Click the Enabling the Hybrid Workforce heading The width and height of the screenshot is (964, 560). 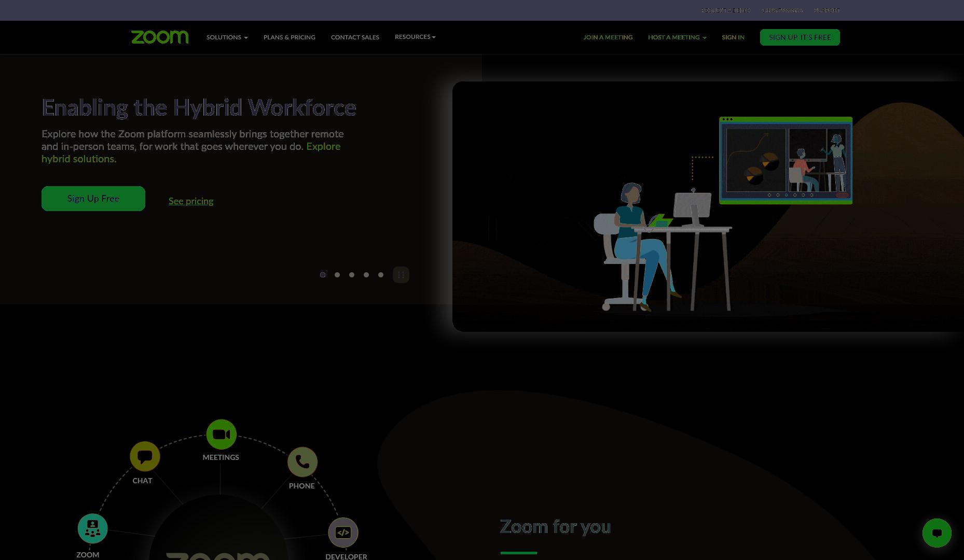(199, 108)
